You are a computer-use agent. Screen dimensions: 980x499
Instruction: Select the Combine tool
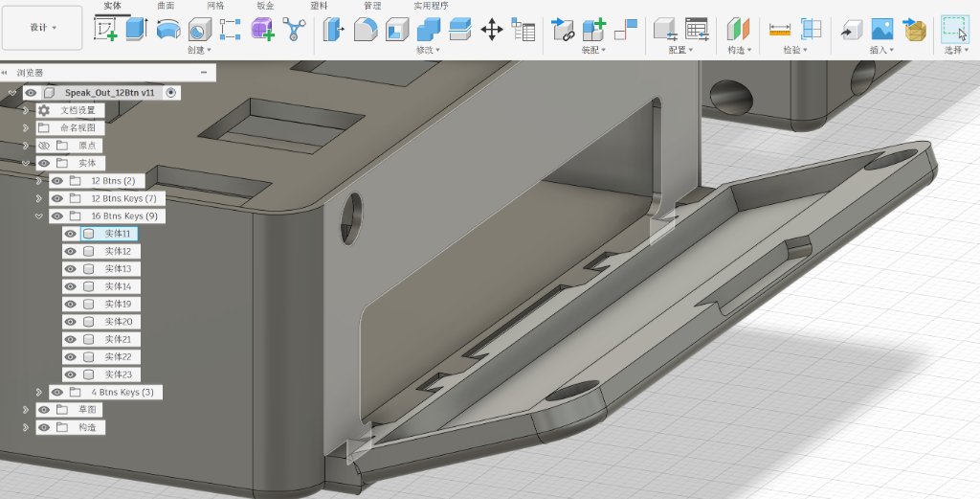429,29
